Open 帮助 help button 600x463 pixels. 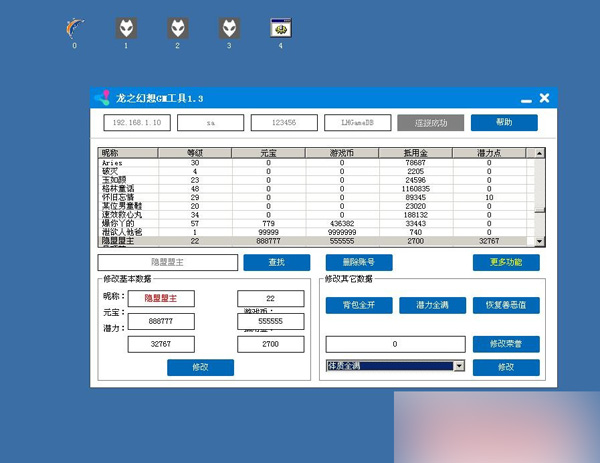click(x=504, y=122)
